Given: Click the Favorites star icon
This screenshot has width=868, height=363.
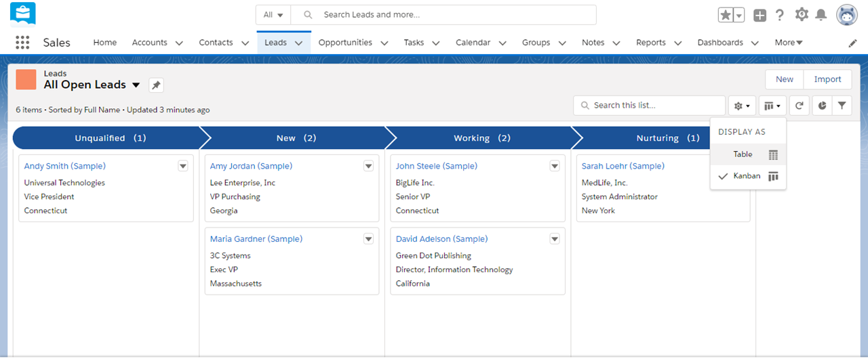Looking at the screenshot, I should [726, 15].
